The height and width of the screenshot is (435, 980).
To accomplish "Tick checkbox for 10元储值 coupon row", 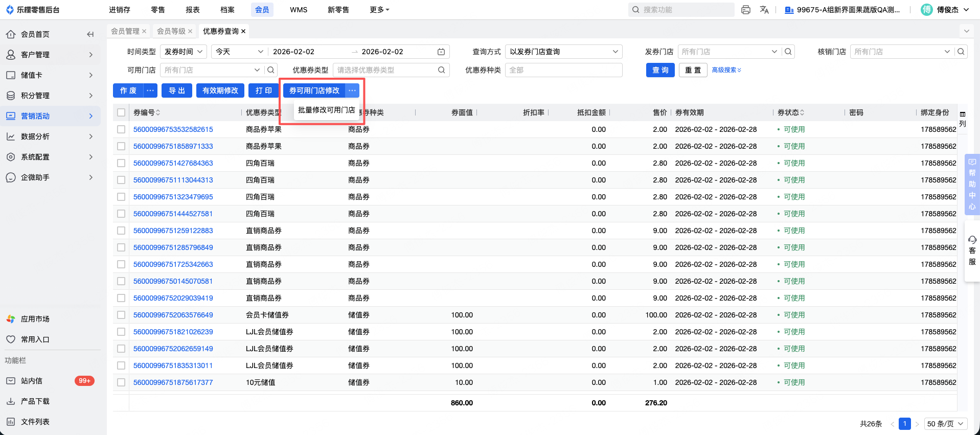I will tap(121, 382).
